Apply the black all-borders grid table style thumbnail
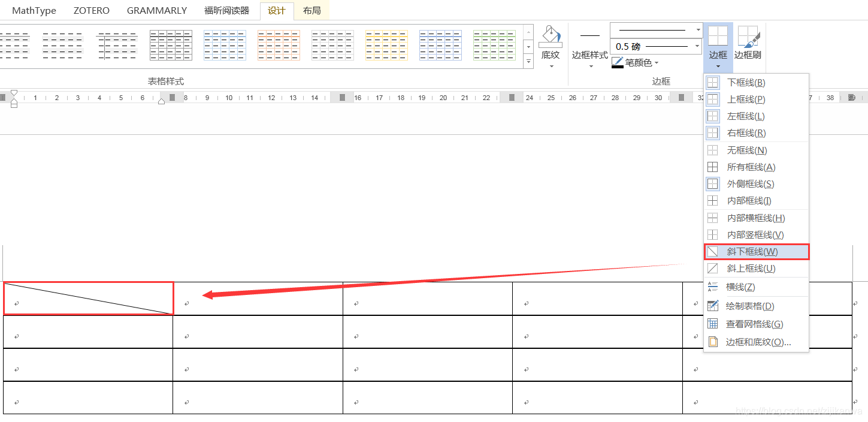The width and height of the screenshot is (868, 422). [171, 45]
